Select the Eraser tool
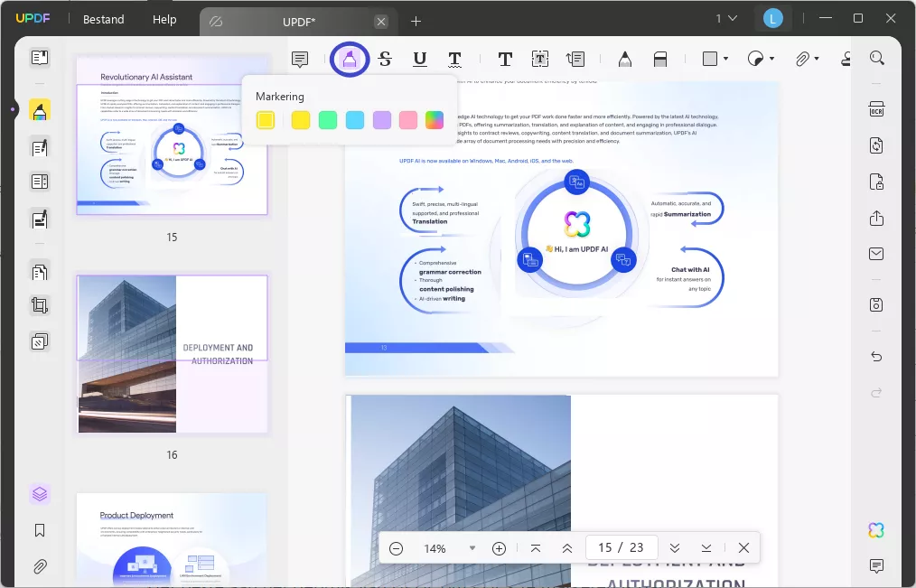Image resolution: width=916 pixels, height=588 pixels. coord(660,59)
